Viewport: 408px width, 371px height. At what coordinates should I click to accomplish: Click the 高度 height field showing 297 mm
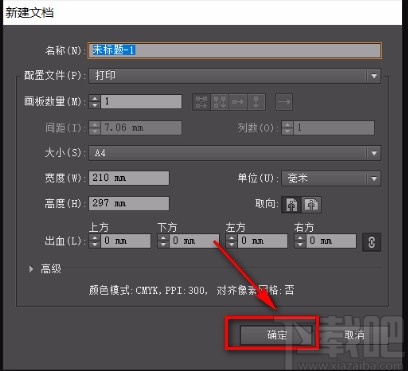click(129, 203)
